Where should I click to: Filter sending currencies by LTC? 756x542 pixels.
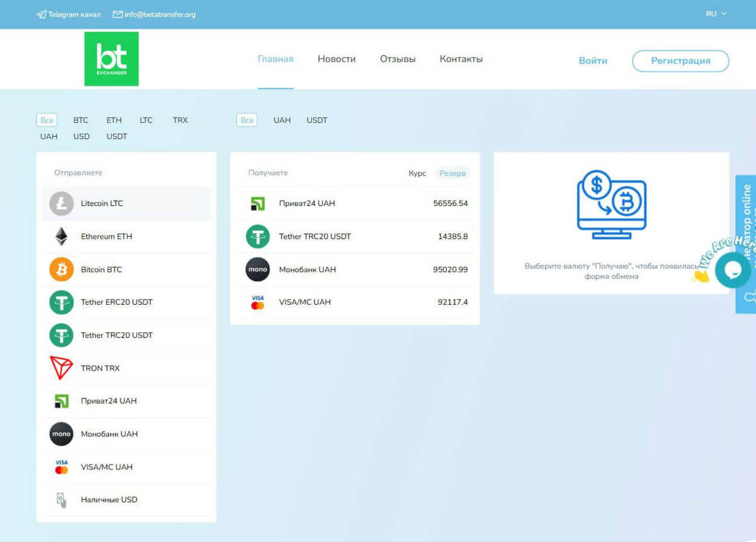coord(146,120)
